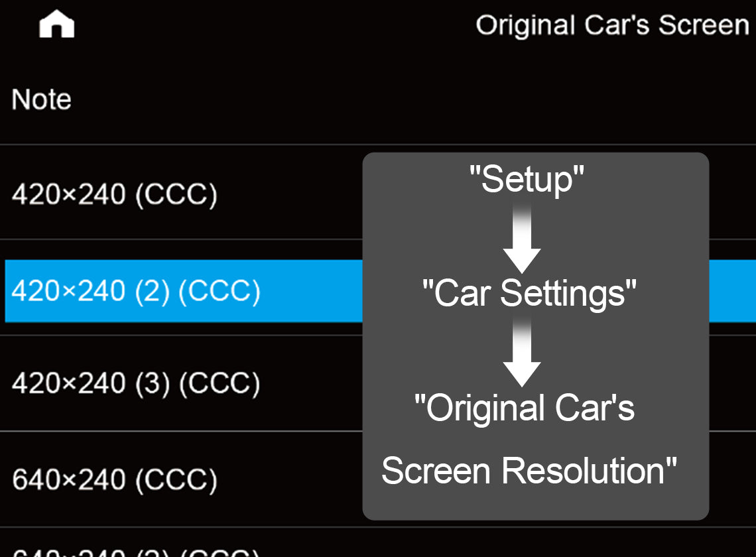Click empty header space beside Home icon
The height and width of the screenshot is (557, 756).
265,25
